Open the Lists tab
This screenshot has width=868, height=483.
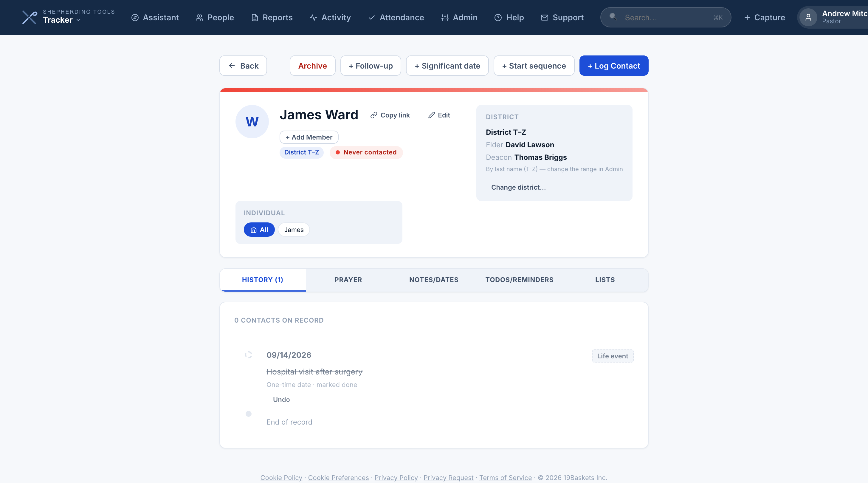605,280
